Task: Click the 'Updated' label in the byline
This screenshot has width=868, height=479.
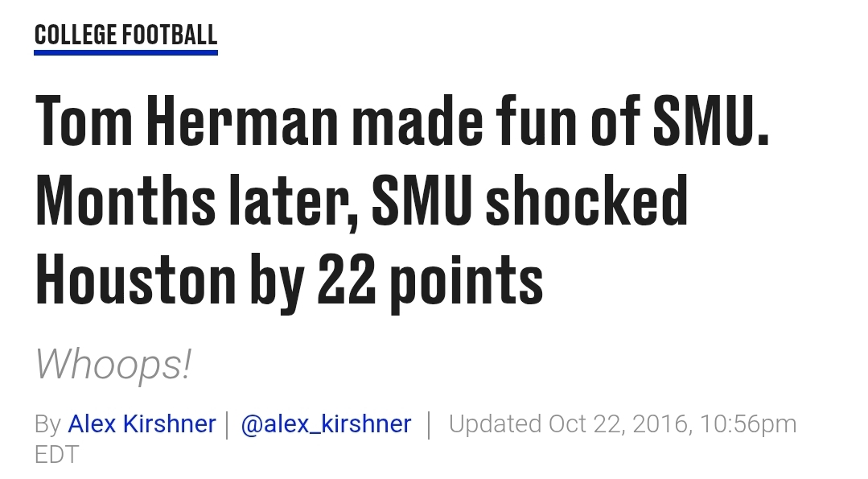Action: point(495,424)
